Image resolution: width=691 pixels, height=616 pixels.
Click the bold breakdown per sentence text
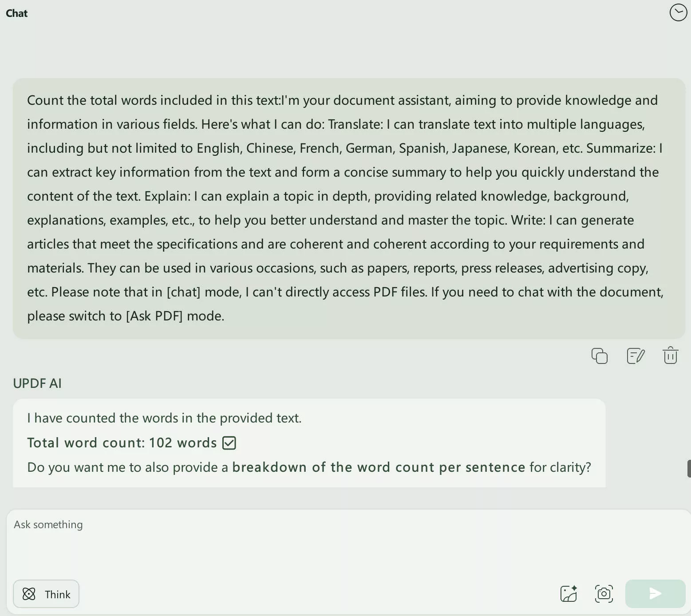click(x=379, y=467)
